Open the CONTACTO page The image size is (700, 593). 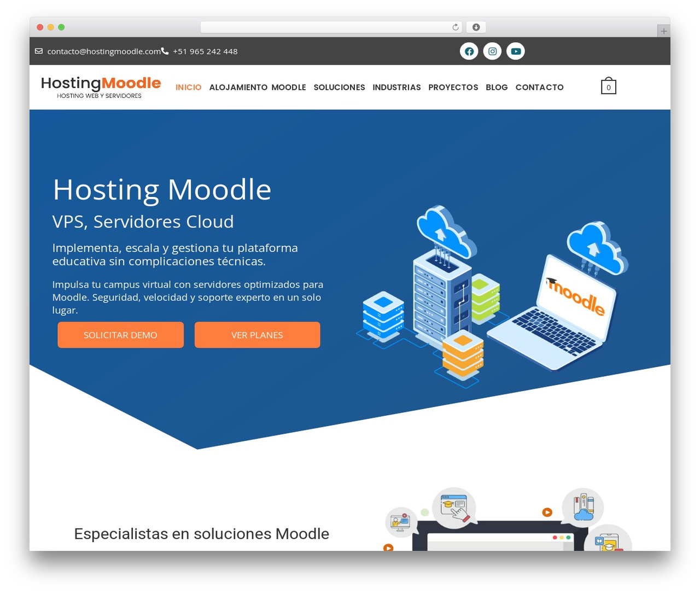[x=539, y=88]
